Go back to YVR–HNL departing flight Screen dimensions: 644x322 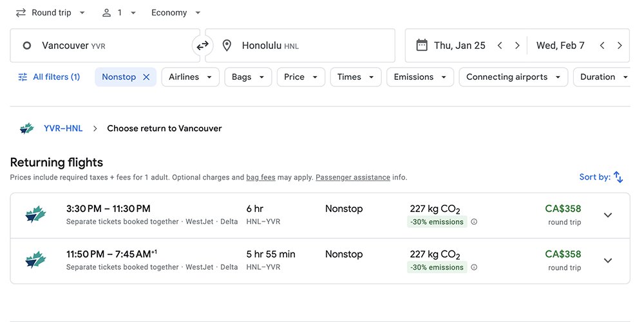click(x=63, y=128)
